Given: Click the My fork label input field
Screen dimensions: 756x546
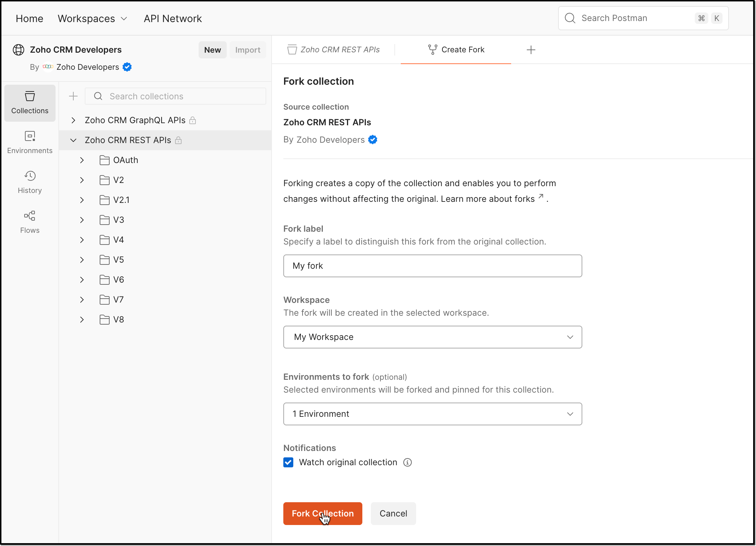Looking at the screenshot, I should pyautogui.click(x=432, y=266).
